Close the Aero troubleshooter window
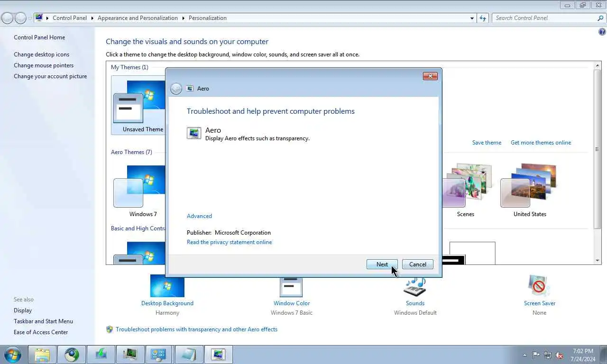This screenshot has width=607, height=364. click(x=430, y=76)
